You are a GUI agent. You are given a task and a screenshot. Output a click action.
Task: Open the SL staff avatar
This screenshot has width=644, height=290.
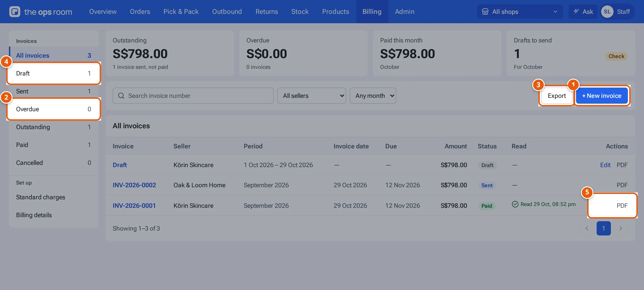point(607,12)
